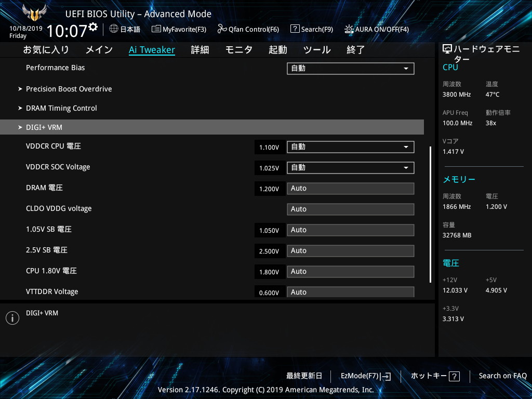The height and width of the screenshot is (399, 532).
Task: Click the hotkey question mark box icon
Action: point(454,376)
